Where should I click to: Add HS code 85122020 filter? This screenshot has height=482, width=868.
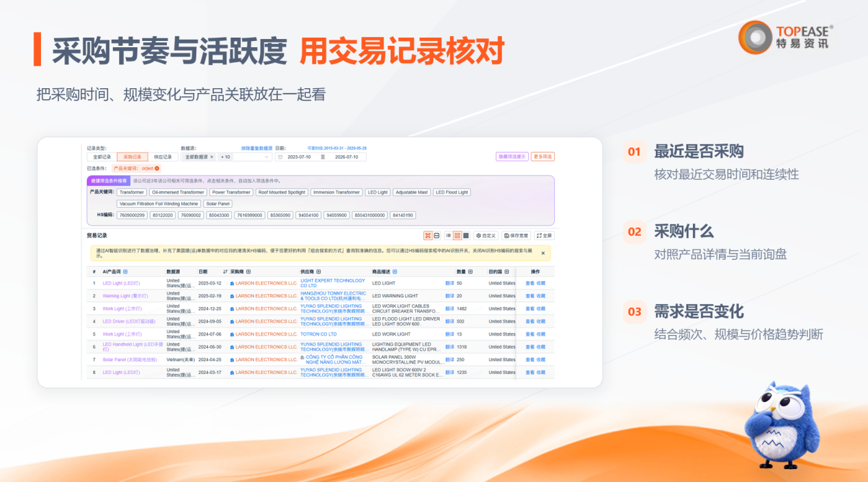click(x=162, y=215)
